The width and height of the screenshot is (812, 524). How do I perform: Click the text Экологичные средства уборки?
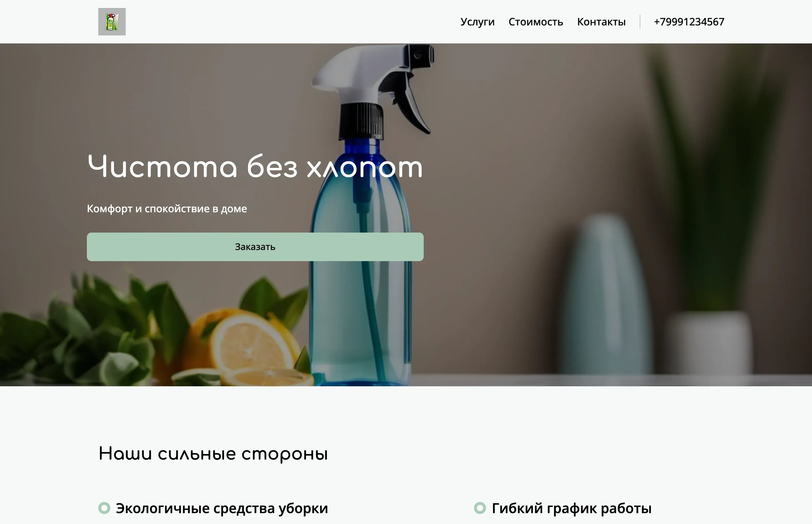222,508
